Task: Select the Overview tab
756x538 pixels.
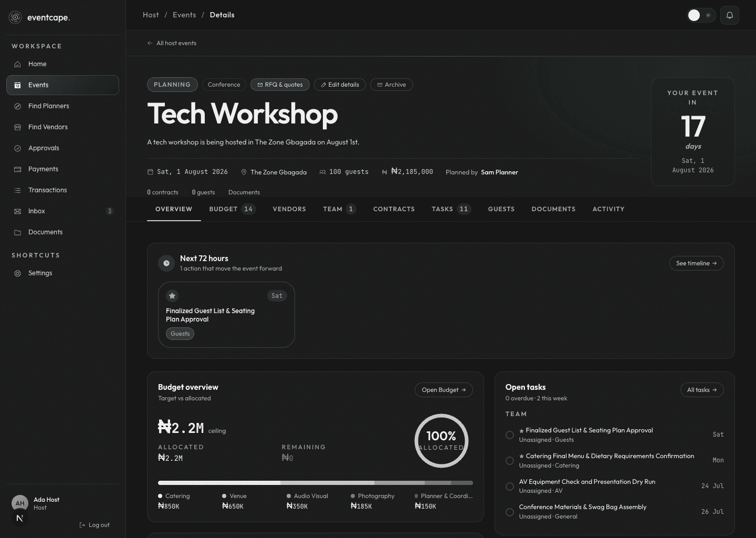Action: point(174,209)
